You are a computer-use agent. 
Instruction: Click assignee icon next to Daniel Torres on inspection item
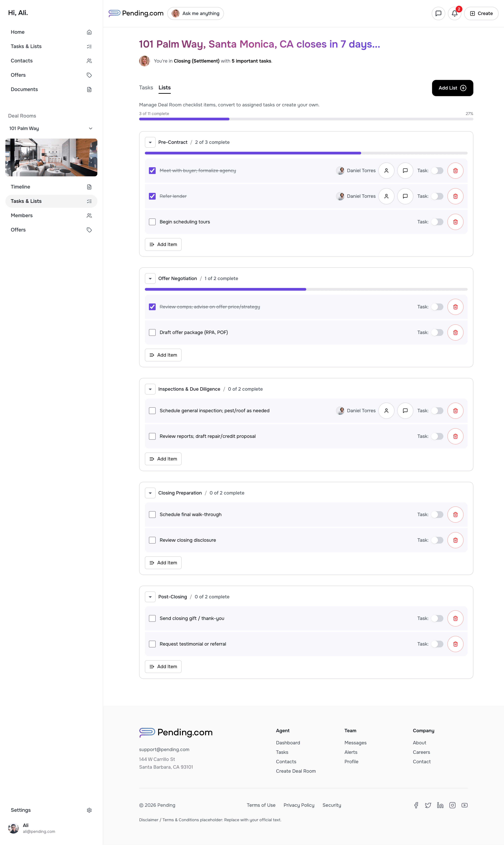point(386,411)
